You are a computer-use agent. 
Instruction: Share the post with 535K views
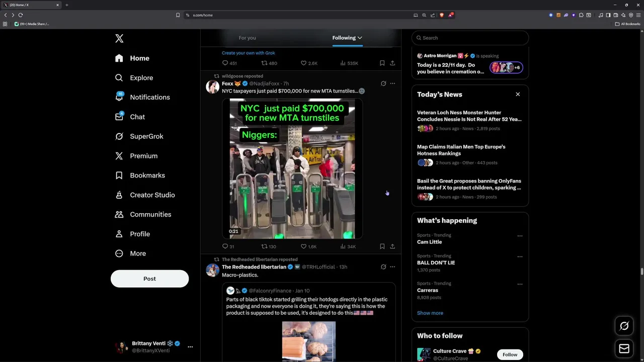(392, 63)
